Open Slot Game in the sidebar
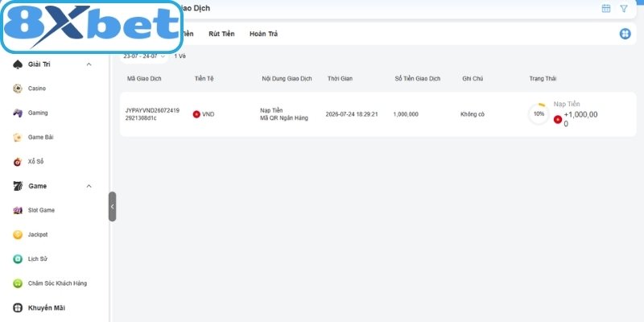The height and width of the screenshot is (322, 644). (41, 210)
